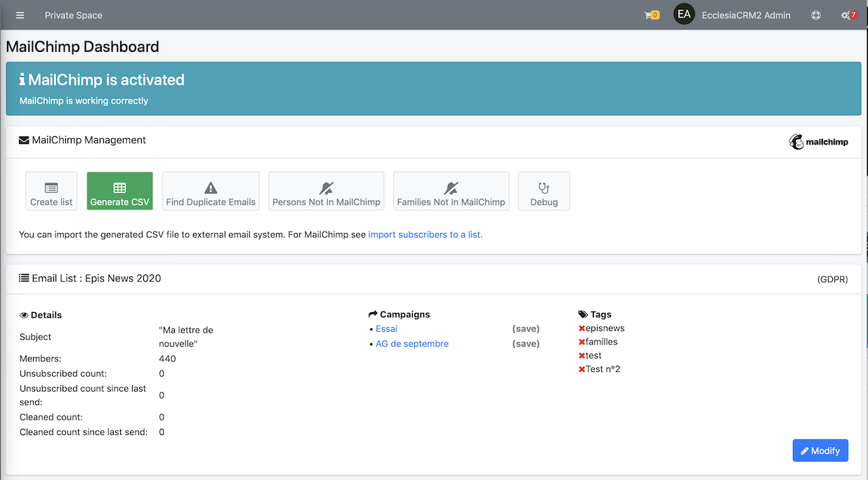Viewport: 868px width, 480px height.
Task: Click (save) next to Essai
Action: [x=526, y=328]
